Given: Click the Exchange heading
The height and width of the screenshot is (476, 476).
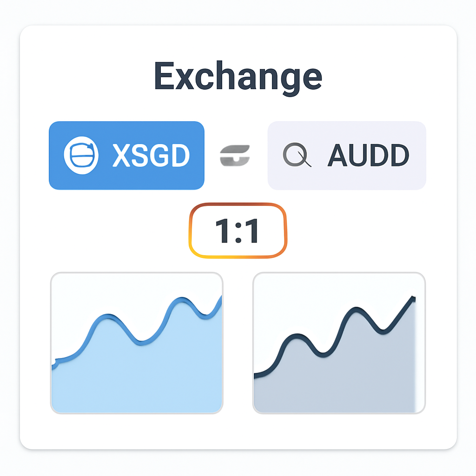Looking at the screenshot, I should coord(238,76).
